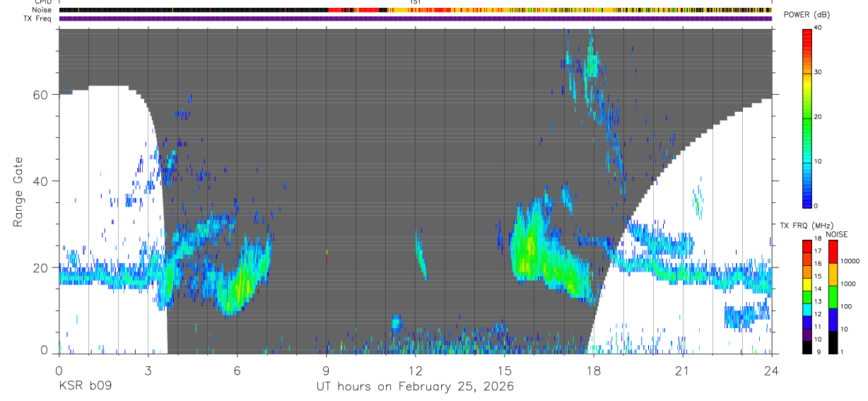Click the '24' UT hour tick label
Screen dimensions: 868x401
pos(771,371)
